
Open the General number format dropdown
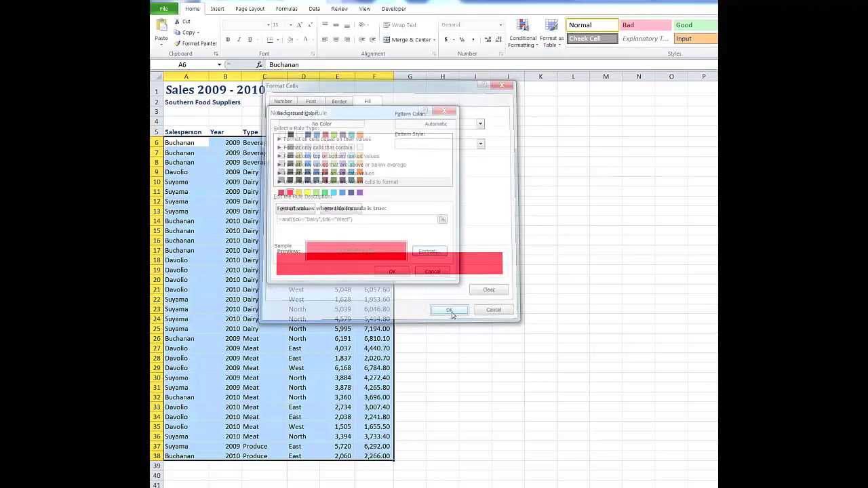(500, 25)
